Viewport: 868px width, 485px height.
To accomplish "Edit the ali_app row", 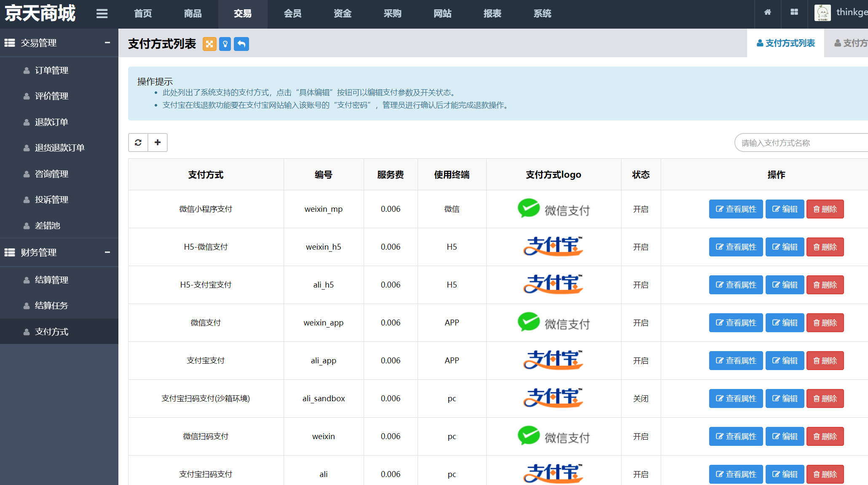I will [785, 361].
